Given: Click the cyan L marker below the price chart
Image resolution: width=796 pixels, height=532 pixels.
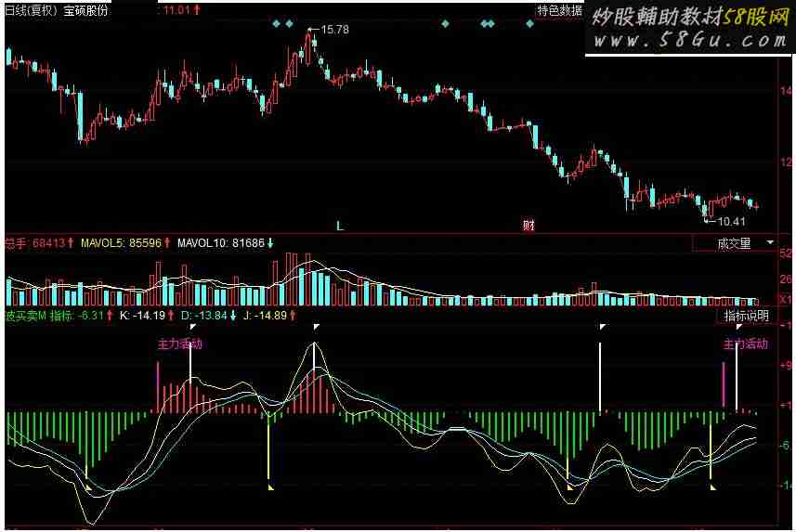Looking at the screenshot, I should coord(340,226).
